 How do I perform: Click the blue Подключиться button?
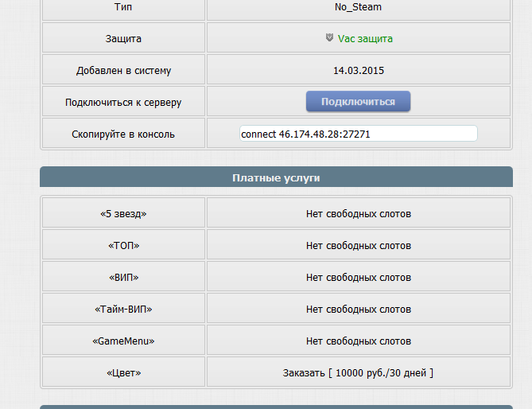358,101
